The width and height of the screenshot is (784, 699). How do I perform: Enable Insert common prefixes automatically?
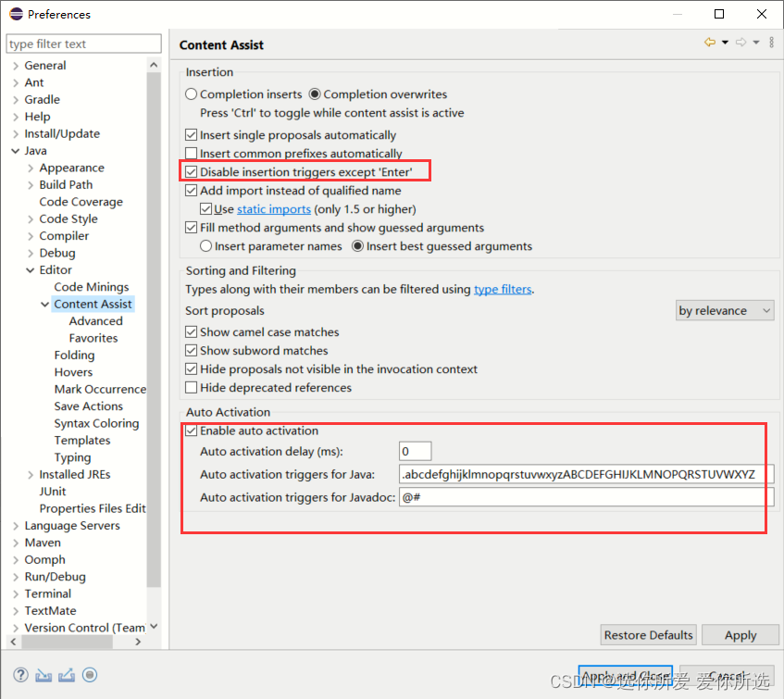click(191, 153)
